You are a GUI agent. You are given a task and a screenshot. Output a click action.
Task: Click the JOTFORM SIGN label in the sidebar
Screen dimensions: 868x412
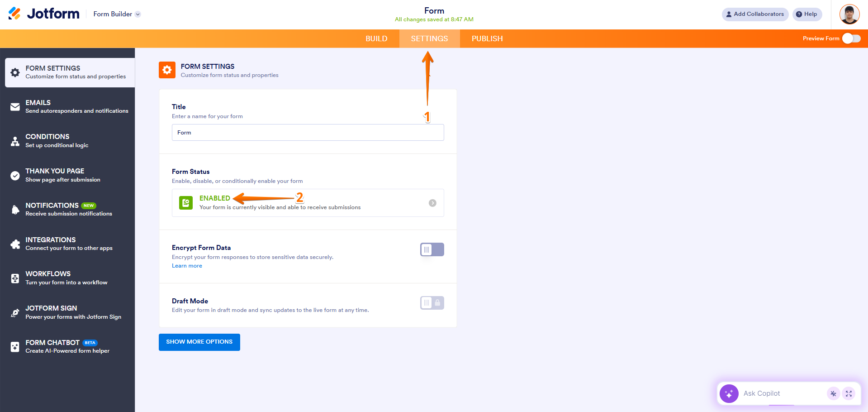51,308
